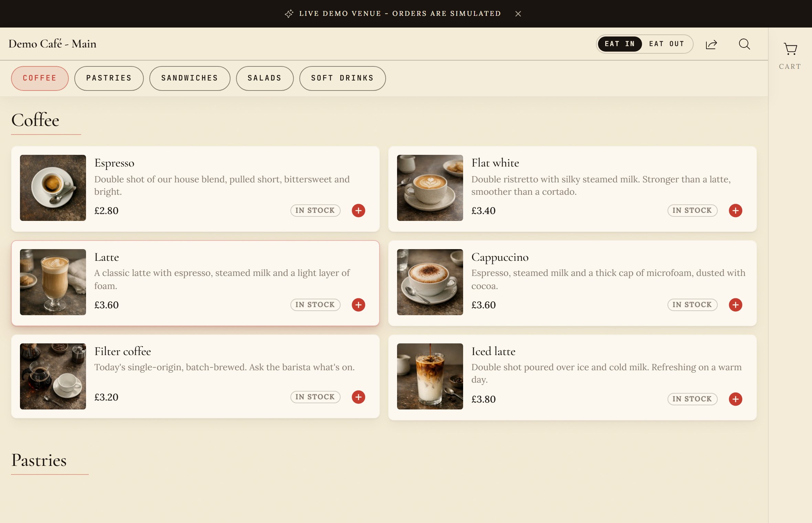Click the sparkle icon in the banner
This screenshot has width=812, height=523.
(x=289, y=14)
